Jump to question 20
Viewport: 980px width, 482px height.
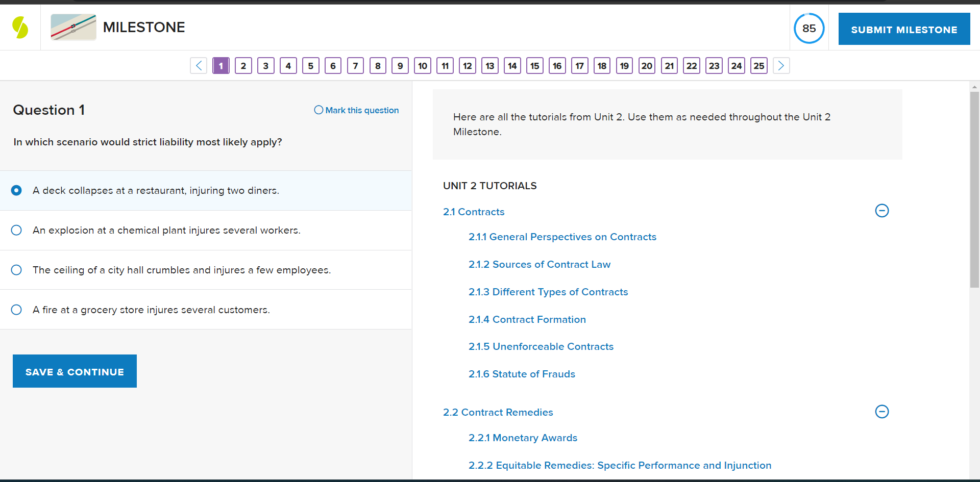tap(647, 66)
